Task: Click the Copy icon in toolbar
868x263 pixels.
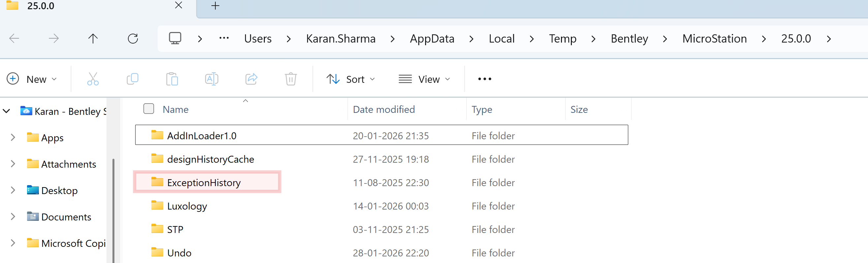Action: pyautogui.click(x=133, y=79)
